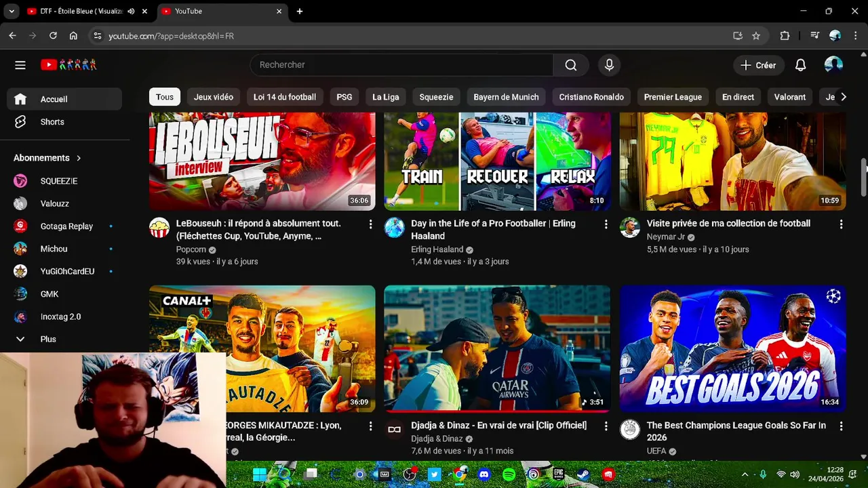Screen dimensions: 868x488
Task: Select the Valorant filter chip
Action: (790, 97)
